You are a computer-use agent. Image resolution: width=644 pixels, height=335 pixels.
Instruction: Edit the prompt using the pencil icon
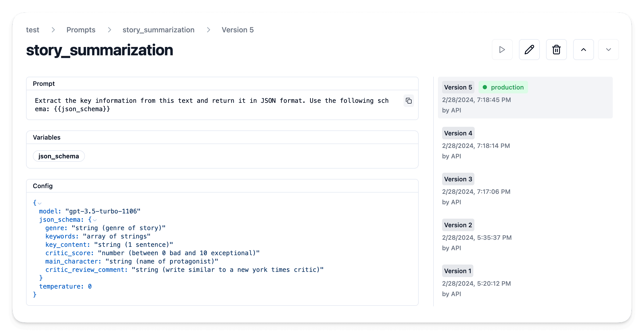point(529,50)
